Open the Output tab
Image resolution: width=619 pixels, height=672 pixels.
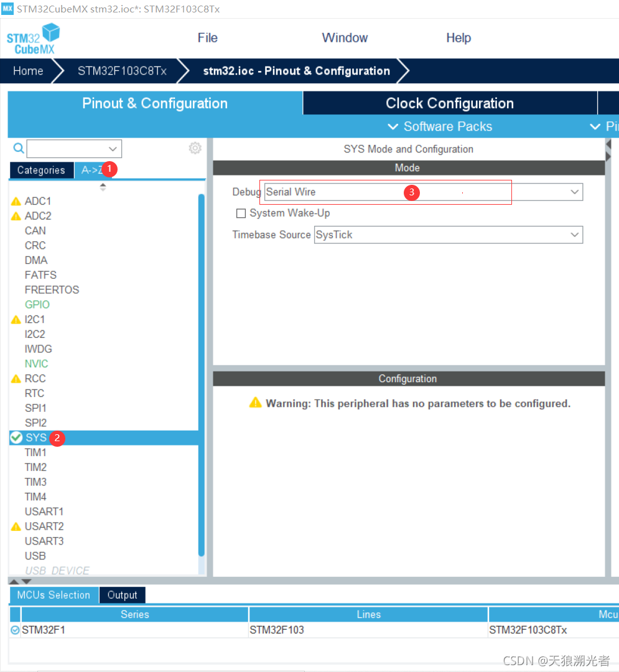click(x=122, y=595)
